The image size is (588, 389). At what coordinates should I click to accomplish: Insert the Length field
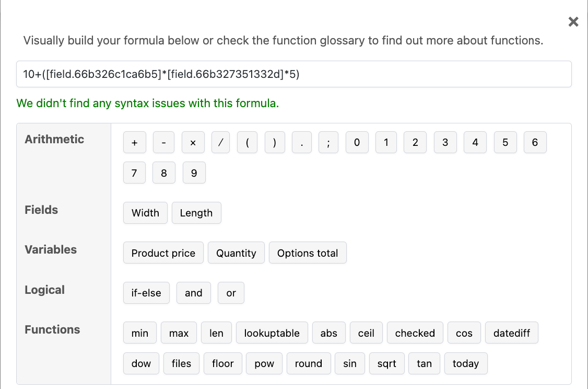point(196,213)
